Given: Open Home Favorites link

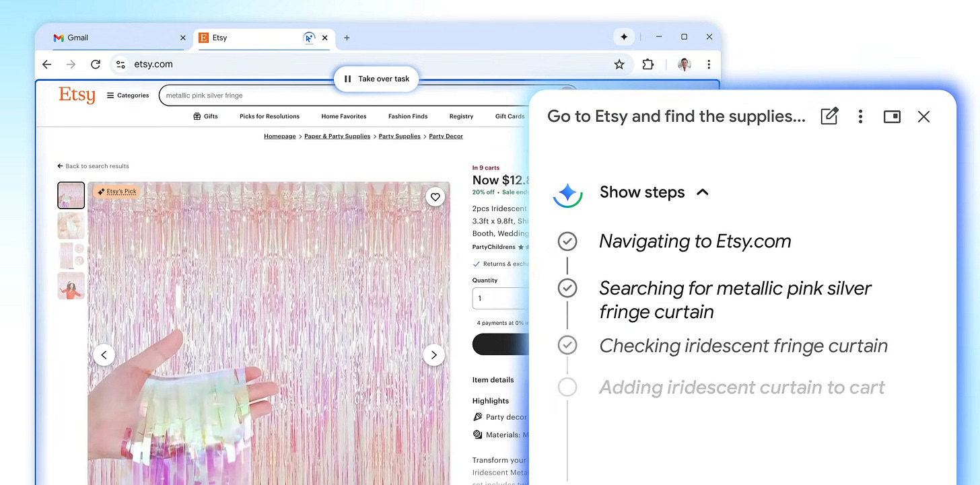Looking at the screenshot, I should point(344,116).
